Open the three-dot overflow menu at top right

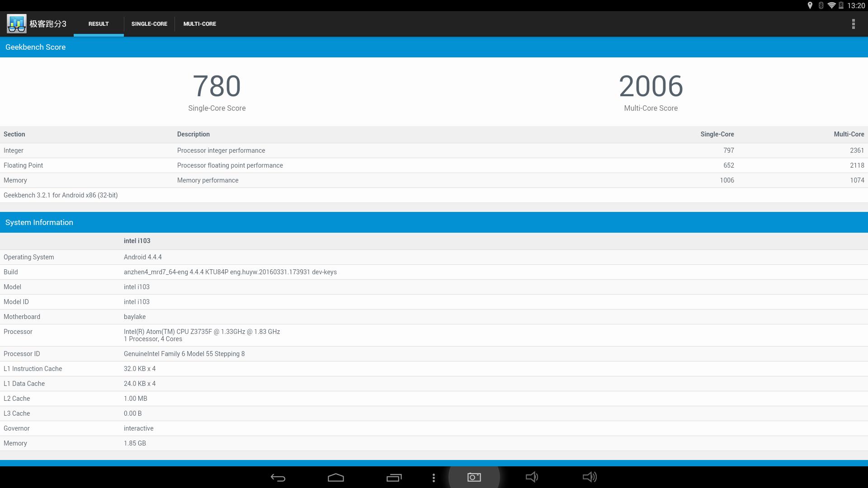(853, 24)
